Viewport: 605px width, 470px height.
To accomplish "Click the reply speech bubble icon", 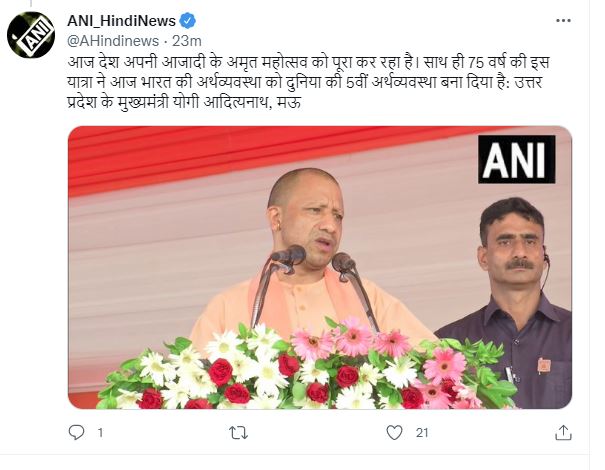I will coord(76,433).
